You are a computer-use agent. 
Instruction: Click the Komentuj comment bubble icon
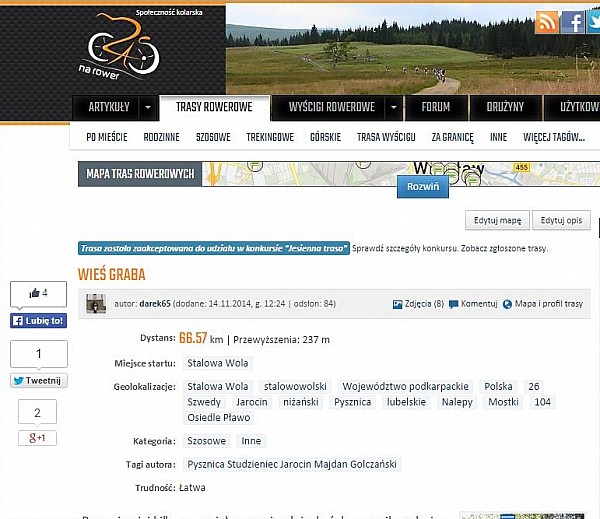[x=454, y=304]
